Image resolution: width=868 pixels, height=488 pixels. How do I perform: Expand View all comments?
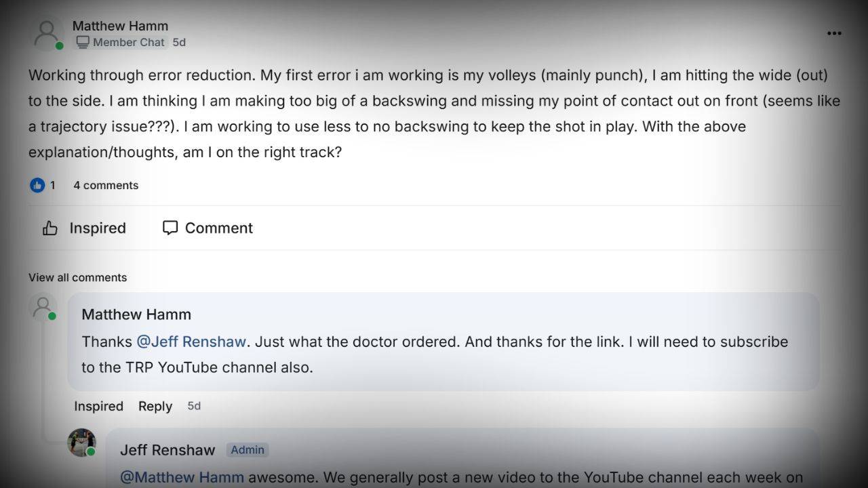pyautogui.click(x=77, y=277)
